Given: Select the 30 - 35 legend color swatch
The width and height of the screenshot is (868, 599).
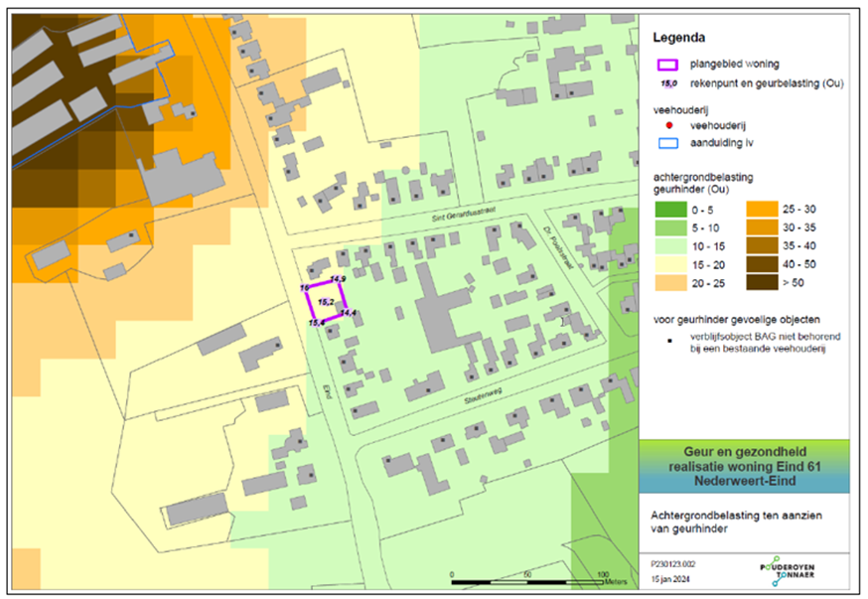Looking at the screenshot, I should coord(762,227).
